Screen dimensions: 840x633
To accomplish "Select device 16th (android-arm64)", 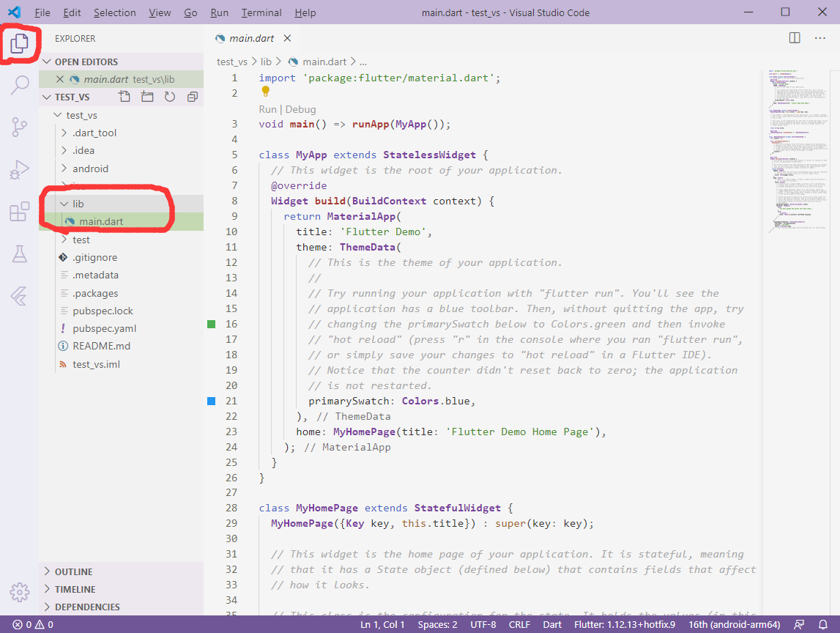I will (734, 624).
